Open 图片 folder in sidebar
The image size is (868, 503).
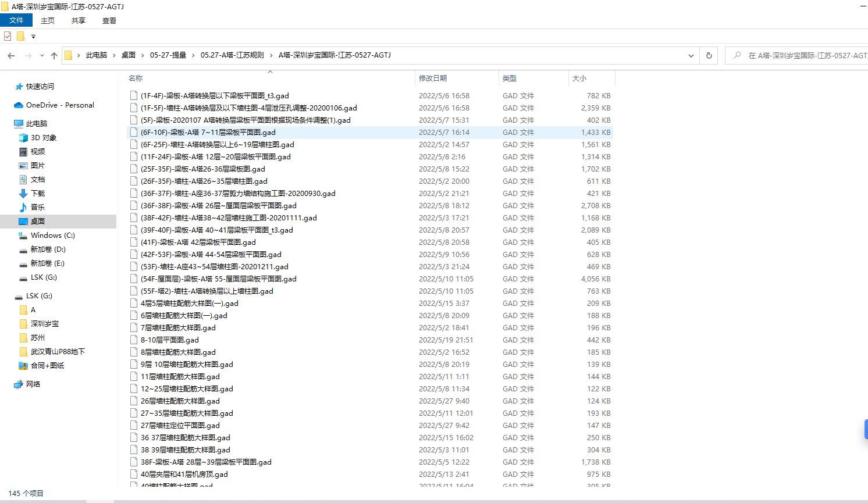(38, 165)
